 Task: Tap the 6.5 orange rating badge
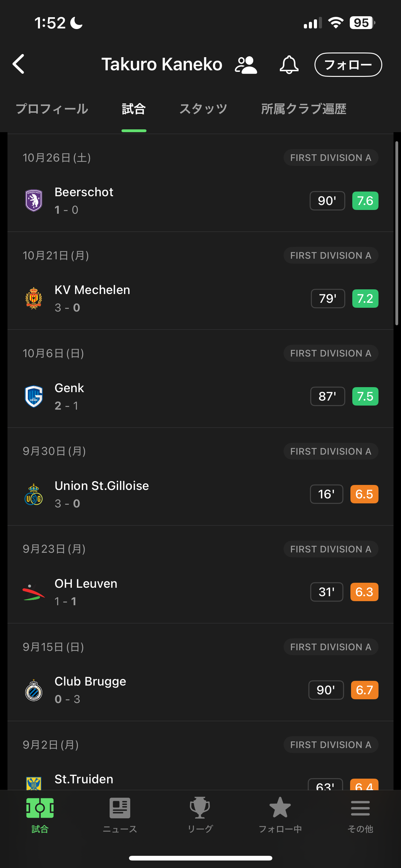pos(364,494)
